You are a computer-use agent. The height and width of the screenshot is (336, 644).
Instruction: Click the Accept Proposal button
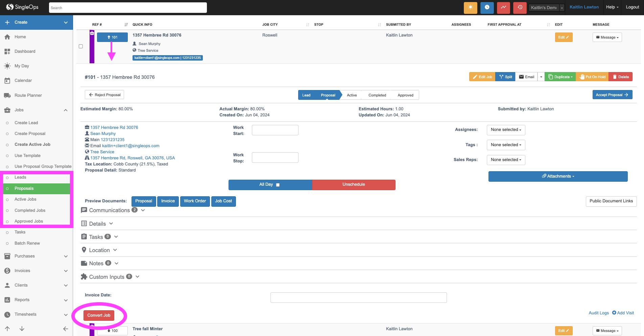point(612,95)
